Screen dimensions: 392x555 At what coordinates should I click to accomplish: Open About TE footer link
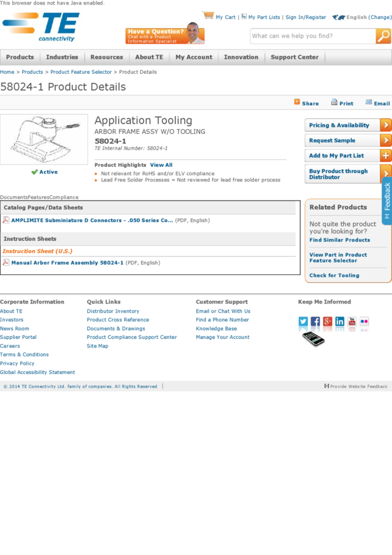point(11,311)
